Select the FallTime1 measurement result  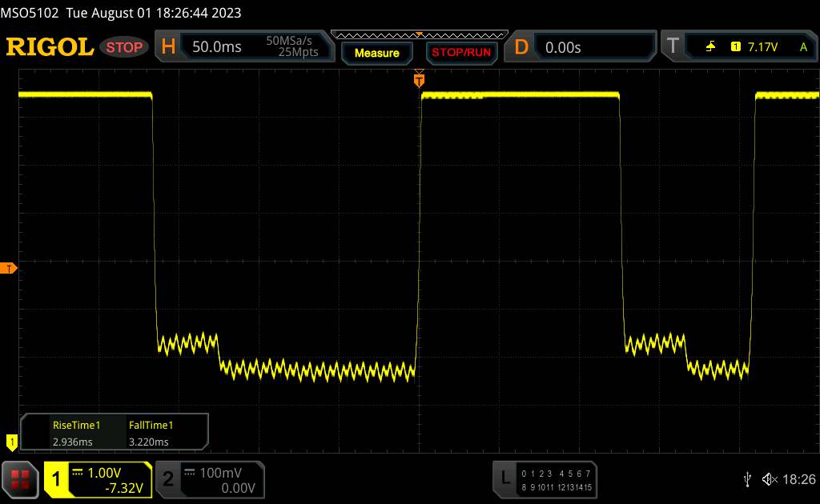tap(151, 433)
